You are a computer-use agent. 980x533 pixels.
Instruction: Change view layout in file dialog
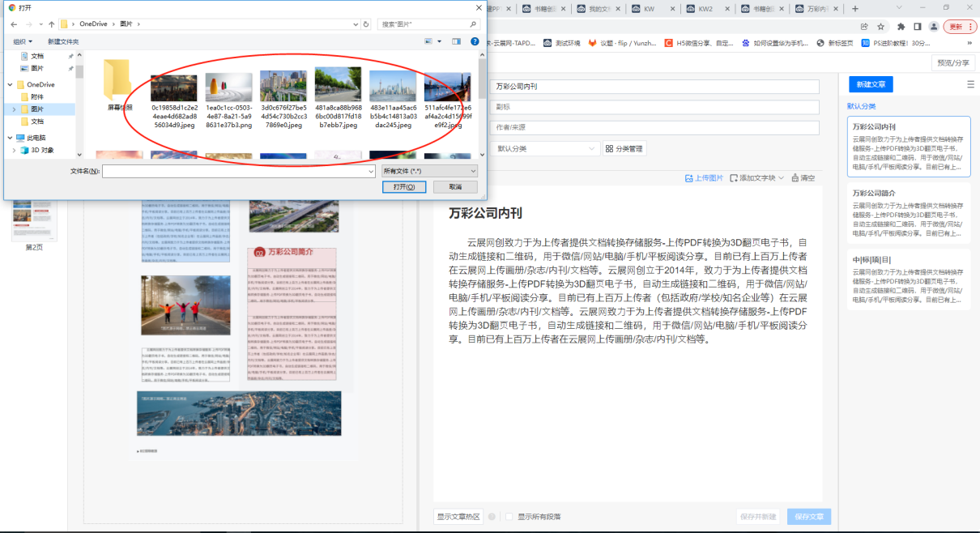tap(429, 41)
